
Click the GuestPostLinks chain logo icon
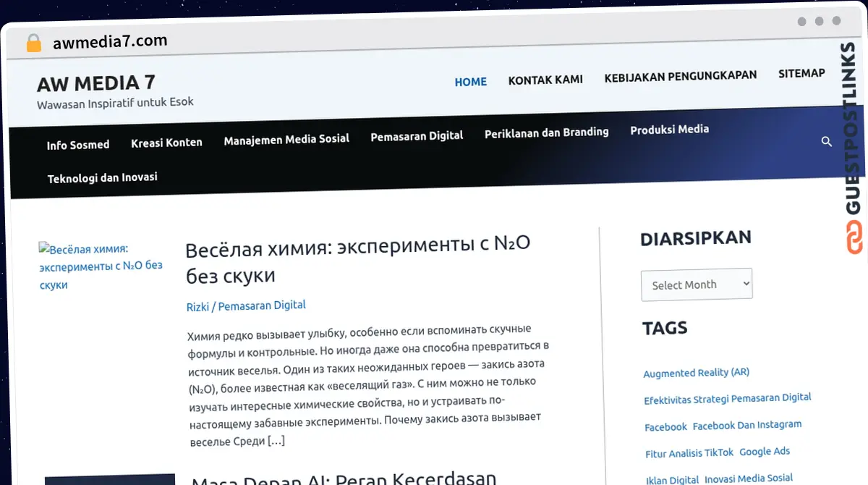(x=855, y=238)
